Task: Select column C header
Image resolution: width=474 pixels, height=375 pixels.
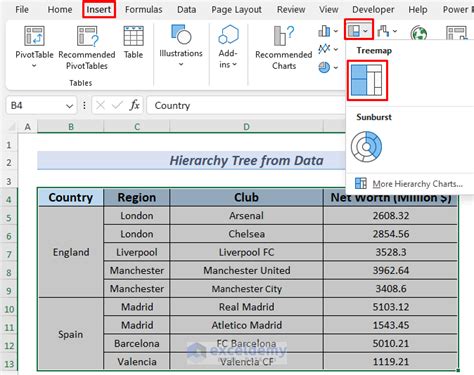Action: 137,127
